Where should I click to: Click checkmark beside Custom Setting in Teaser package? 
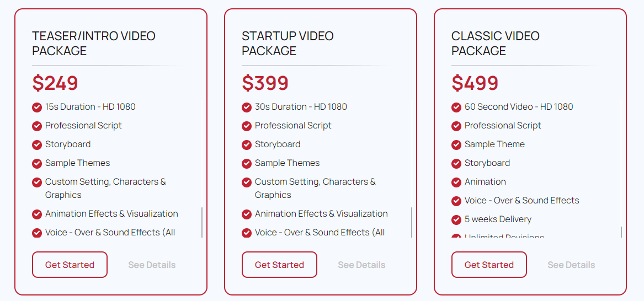pos(37,182)
